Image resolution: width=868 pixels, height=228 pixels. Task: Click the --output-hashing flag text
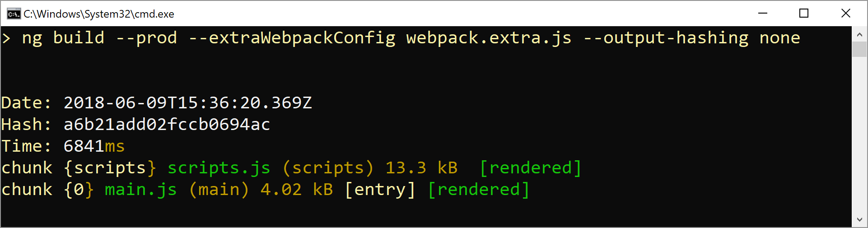(x=666, y=38)
